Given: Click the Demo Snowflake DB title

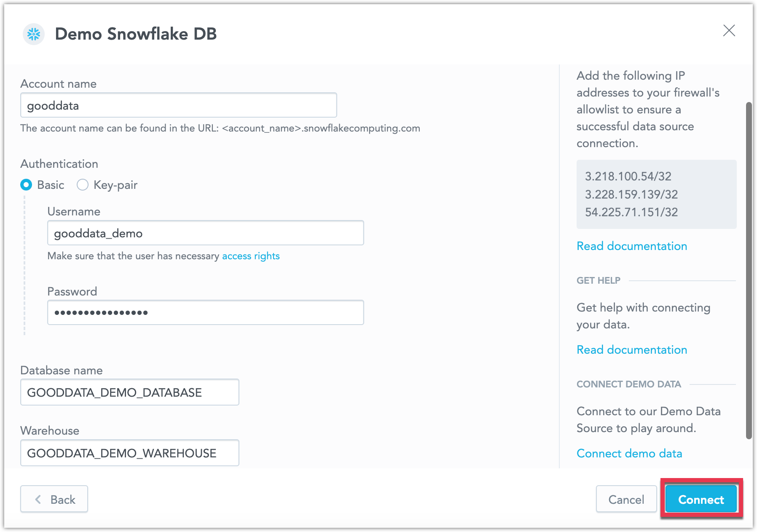Looking at the screenshot, I should tap(136, 34).
